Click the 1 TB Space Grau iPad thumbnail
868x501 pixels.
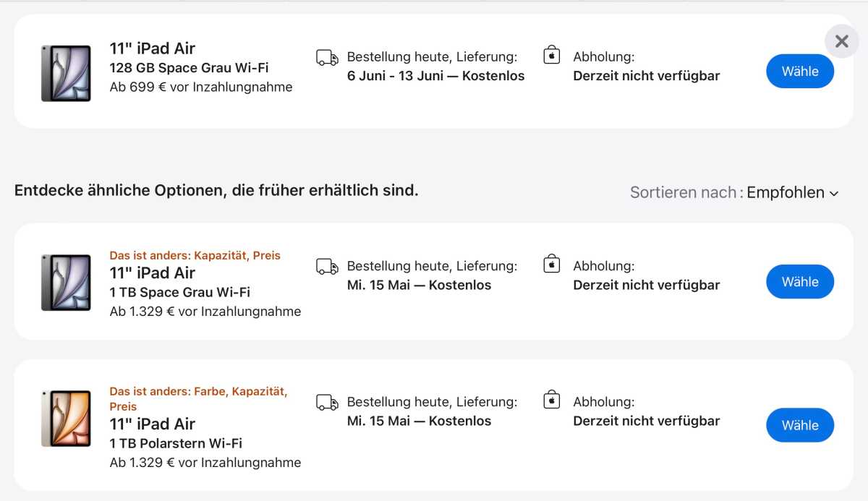pyautogui.click(x=66, y=282)
